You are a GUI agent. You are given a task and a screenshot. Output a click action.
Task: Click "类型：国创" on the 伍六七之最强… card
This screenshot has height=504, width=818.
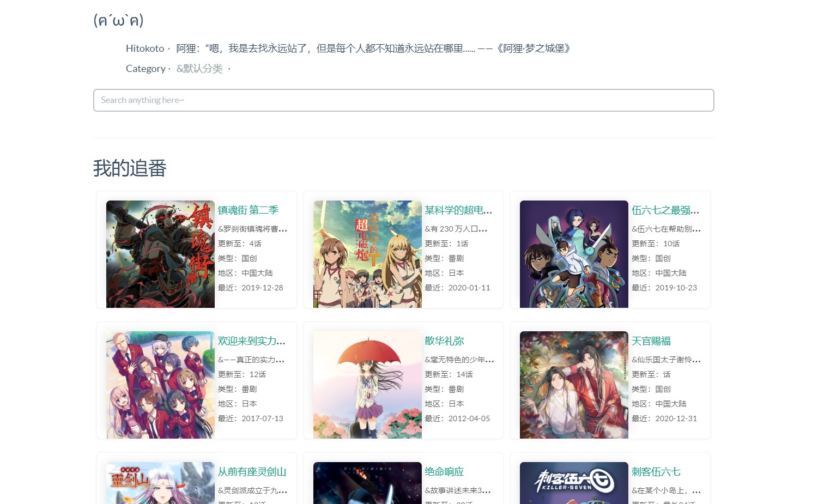pyautogui.click(x=651, y=258)
